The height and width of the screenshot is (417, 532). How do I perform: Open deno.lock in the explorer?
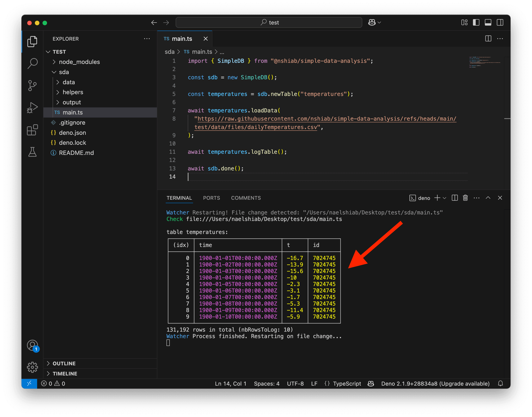(100, 143)
